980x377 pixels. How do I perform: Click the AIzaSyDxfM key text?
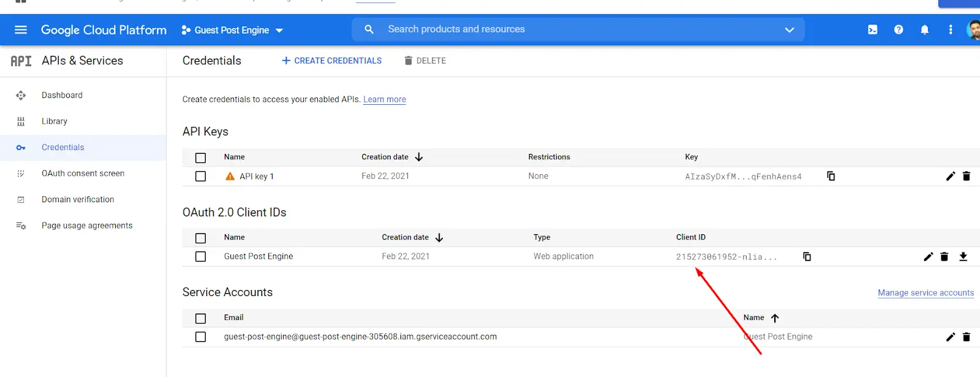click(x=743, y=177)
